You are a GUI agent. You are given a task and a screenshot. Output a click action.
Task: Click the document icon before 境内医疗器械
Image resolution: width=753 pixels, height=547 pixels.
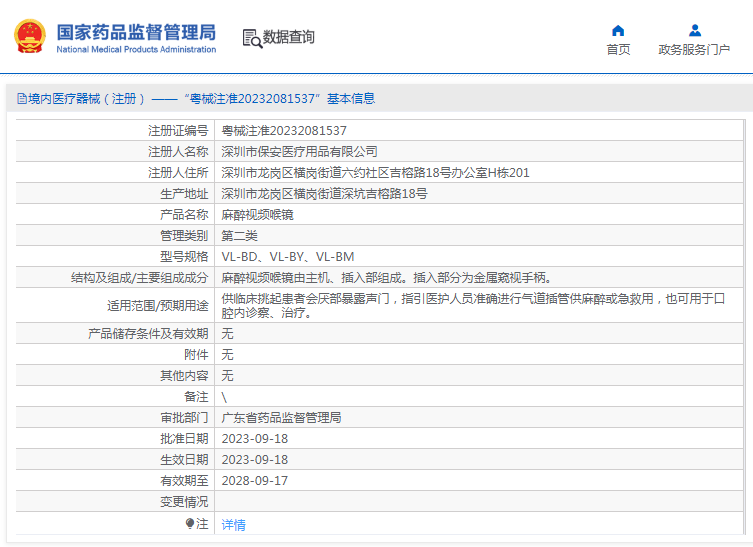pyautogui.click(x=22, y=99)
